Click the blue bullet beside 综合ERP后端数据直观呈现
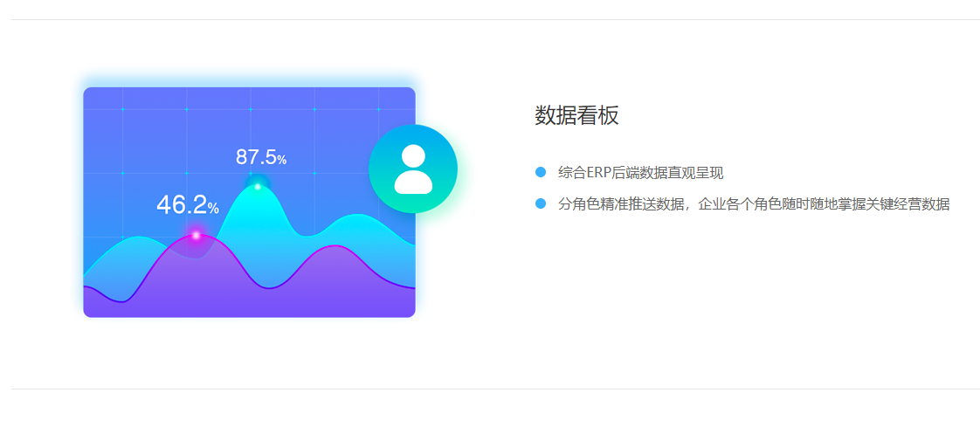This screenshot has width=980, height=434. coord(541,172)
